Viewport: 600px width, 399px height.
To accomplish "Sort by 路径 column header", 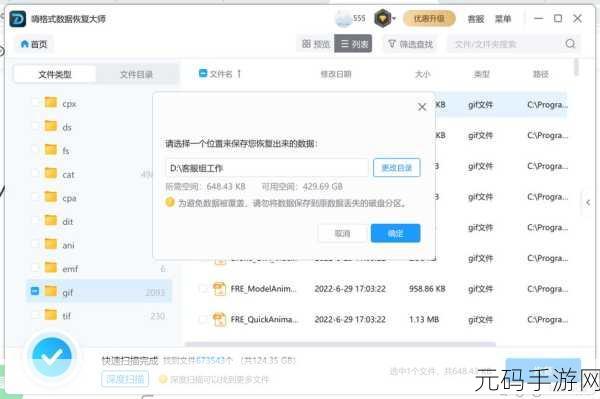I will (541, 74).
